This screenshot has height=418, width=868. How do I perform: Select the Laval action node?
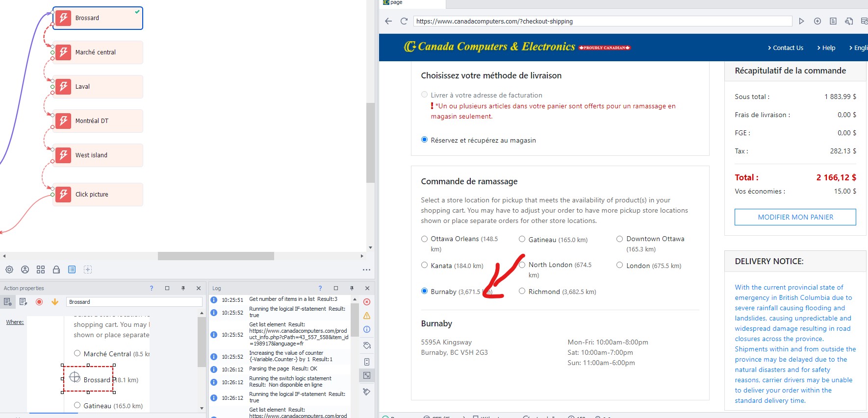point(98,87)
